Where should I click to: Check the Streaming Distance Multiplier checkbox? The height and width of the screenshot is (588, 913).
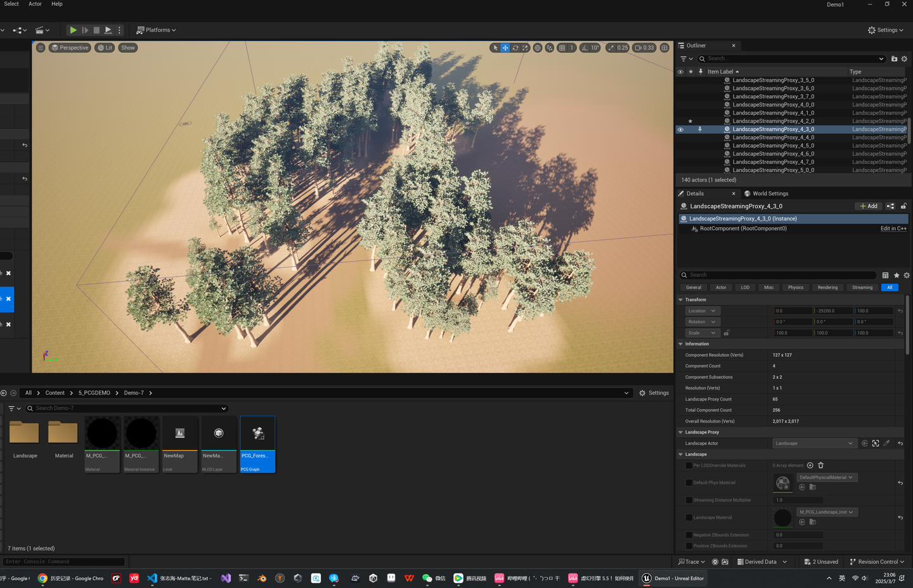point(689,500)
